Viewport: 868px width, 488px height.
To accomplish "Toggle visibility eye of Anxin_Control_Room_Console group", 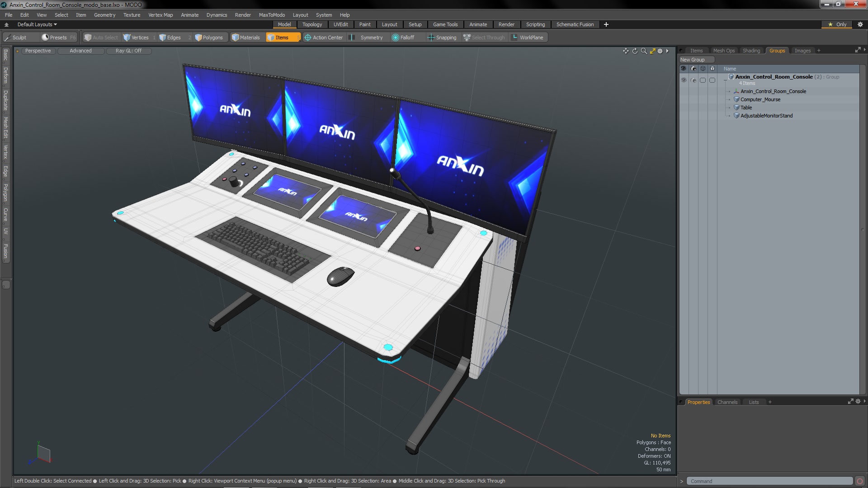I will coord(684,80).
